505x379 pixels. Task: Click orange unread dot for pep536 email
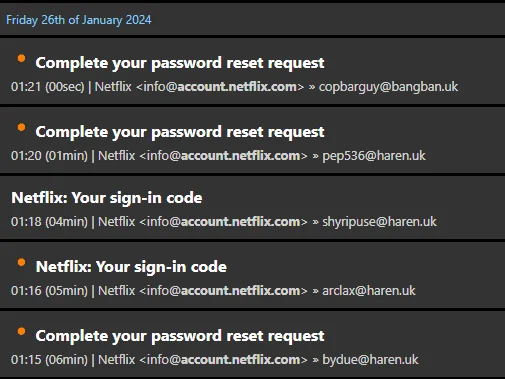pos(21,127)
